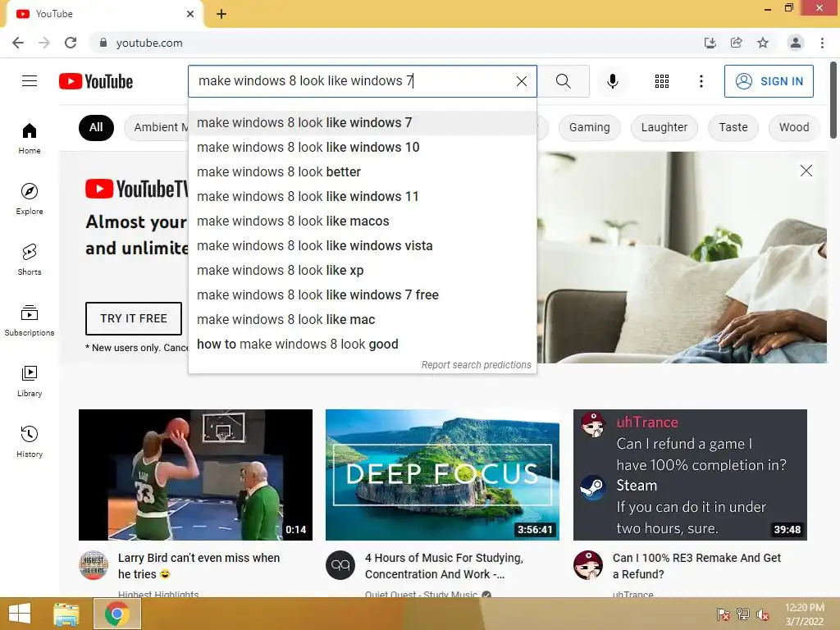Viewport: 840px width, 630px height.
Task: Choose suggestion 'make windows 8 look like windows 7'
Action: (x=362, y=123)
